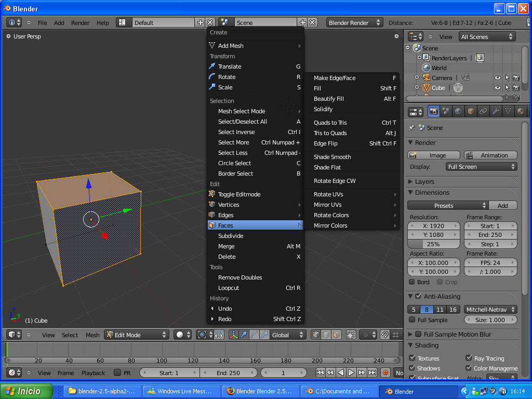This screenshot has width=532, height=399.
Task: Enable Full Sample Motion Blur checkbox
Action: pyautogui.click(x=418, y=334)
